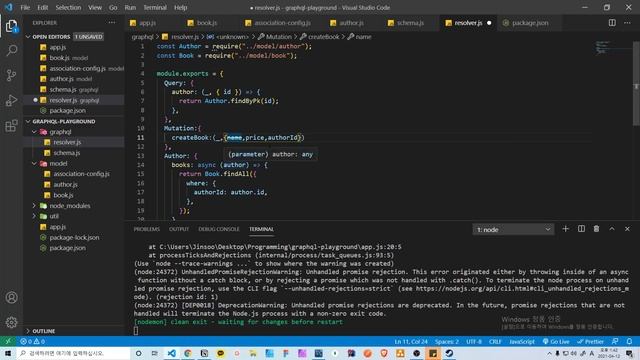
Task: Open the Go menu
Action: coord(113,7)
